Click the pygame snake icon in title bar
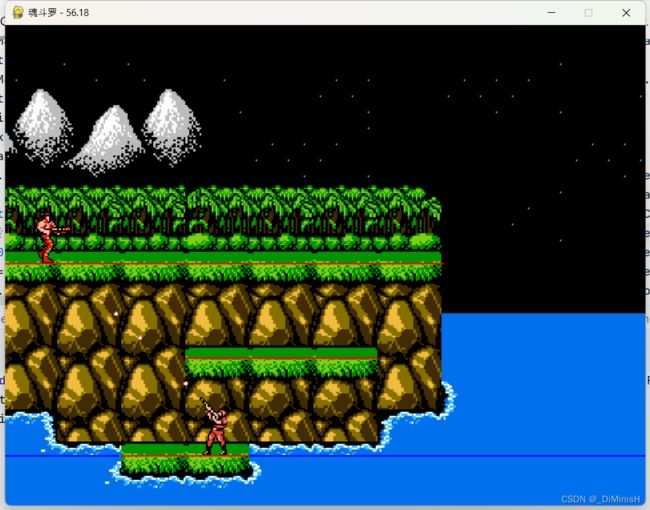650x510 pixels. point(18,12)
